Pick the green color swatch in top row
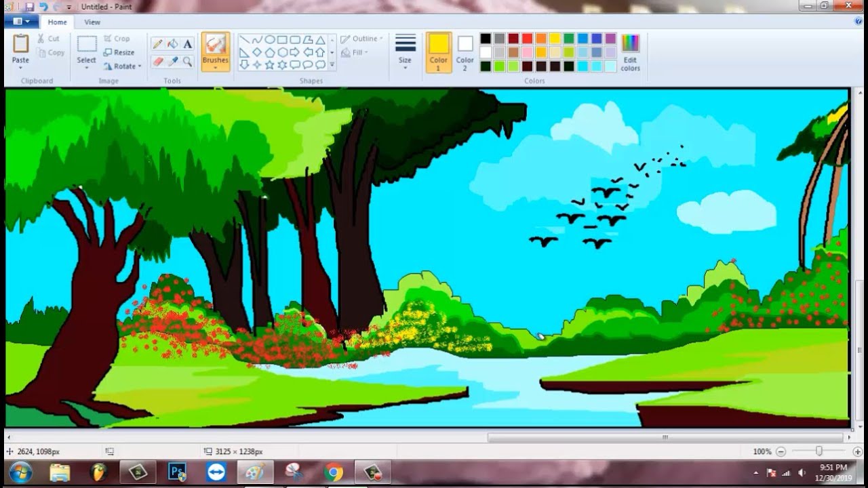This screenshot has width=868, height=488. point(569,39)
